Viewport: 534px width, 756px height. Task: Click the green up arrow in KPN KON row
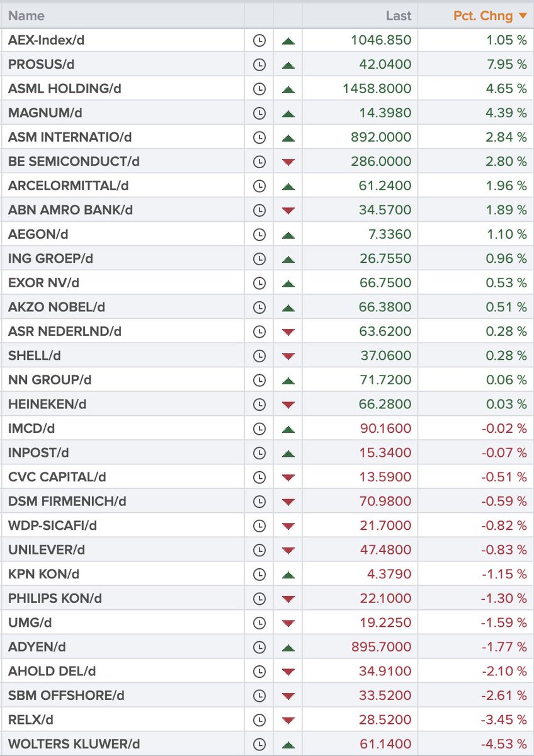pos(288,575)
